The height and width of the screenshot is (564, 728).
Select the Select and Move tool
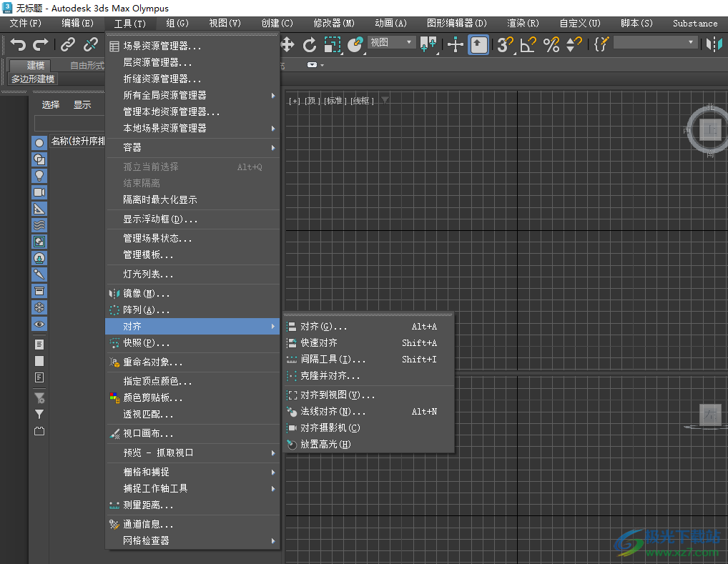(288, 44)
